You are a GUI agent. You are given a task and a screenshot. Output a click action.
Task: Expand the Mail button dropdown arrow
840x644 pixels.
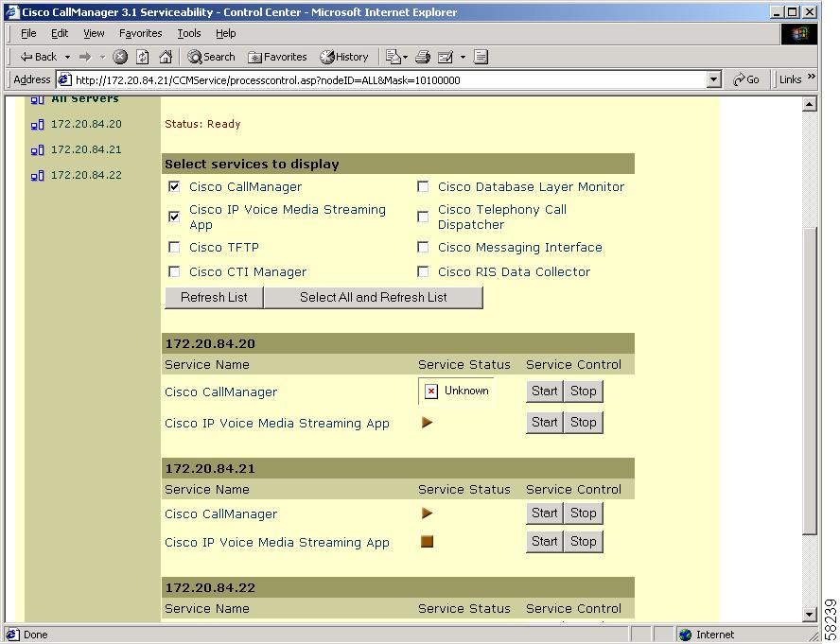(405, 57)
